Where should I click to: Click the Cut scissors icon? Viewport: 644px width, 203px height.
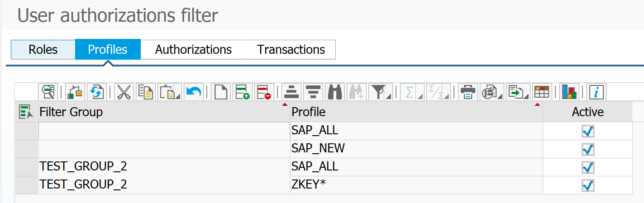point(123,92)
